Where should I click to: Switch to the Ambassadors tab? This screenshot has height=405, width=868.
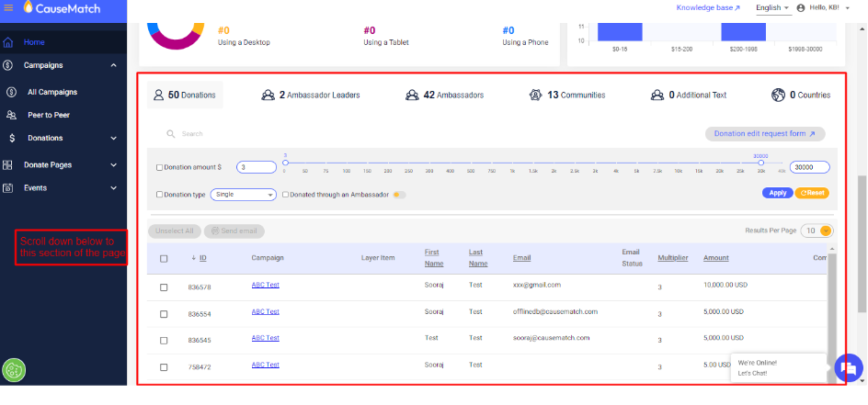[x=444, y=95]
